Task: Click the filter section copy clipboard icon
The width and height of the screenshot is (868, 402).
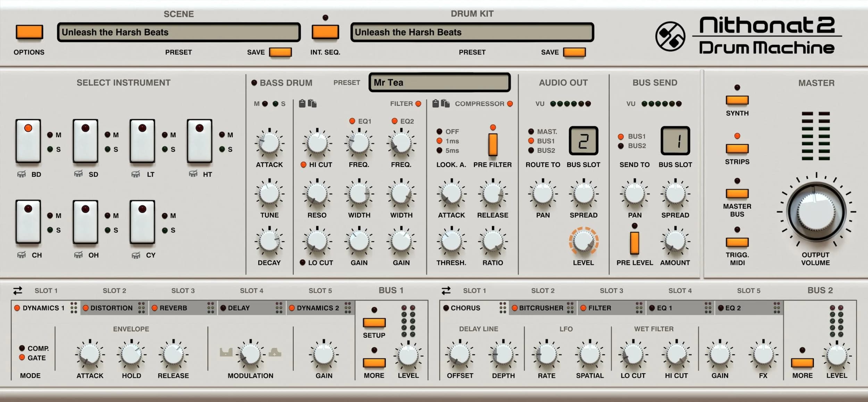Action: coord(302,103)
